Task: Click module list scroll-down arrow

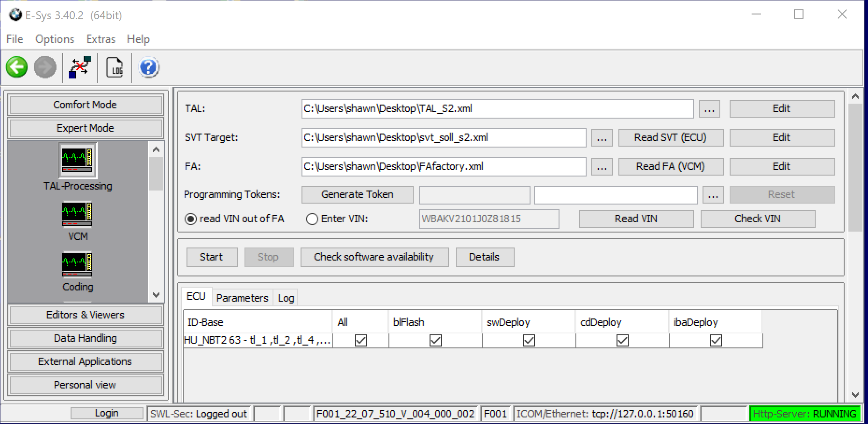Action: (x=156, y=295)
